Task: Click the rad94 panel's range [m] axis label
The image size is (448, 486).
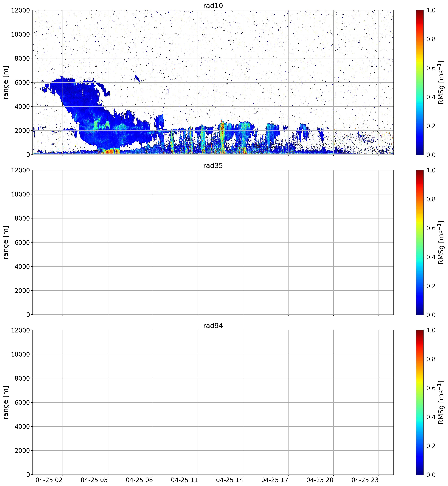Action: [x=6, y=402]
